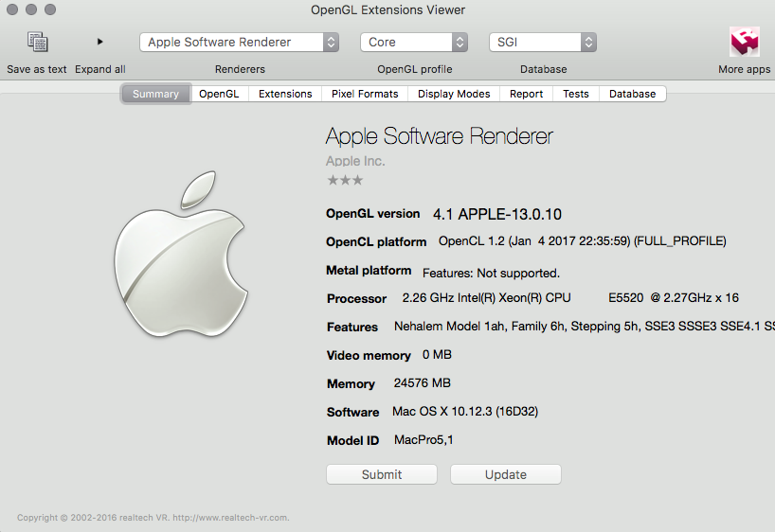Screen dimensions: 775x532
Task: Click the OpenGL profile label
Action: tap(415, 69)
